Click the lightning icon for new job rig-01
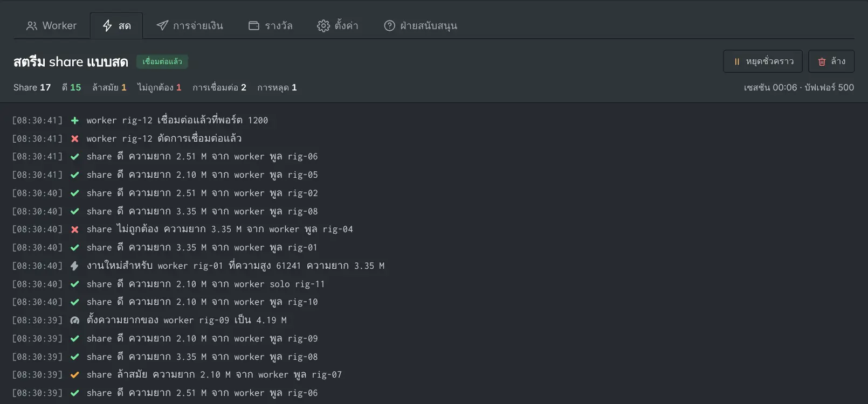The image size is (868, 404). [x=75, y=266]
